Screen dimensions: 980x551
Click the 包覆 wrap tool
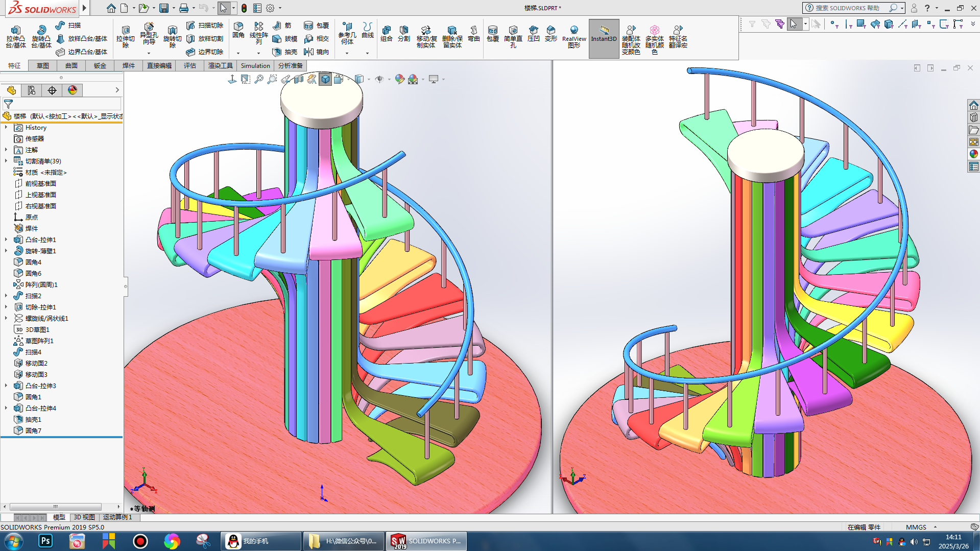coord(316,26)
